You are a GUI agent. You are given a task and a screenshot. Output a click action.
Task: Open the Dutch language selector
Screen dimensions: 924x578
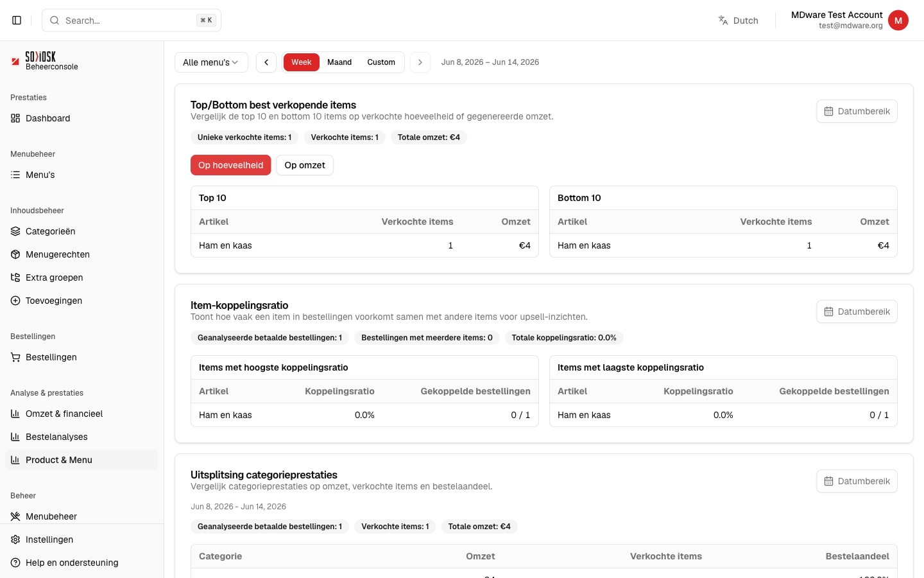(739, 21)
